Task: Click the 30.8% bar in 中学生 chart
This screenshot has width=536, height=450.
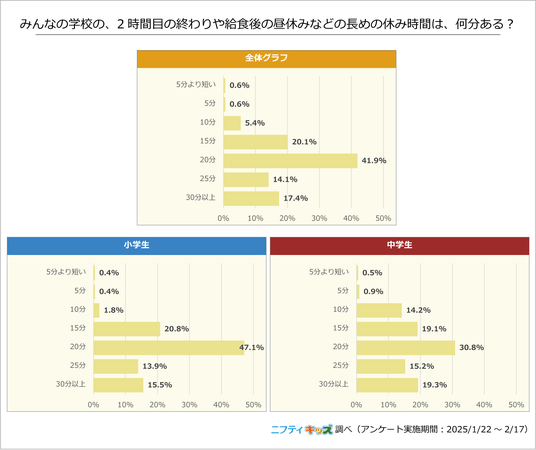Action: point(406,348)
